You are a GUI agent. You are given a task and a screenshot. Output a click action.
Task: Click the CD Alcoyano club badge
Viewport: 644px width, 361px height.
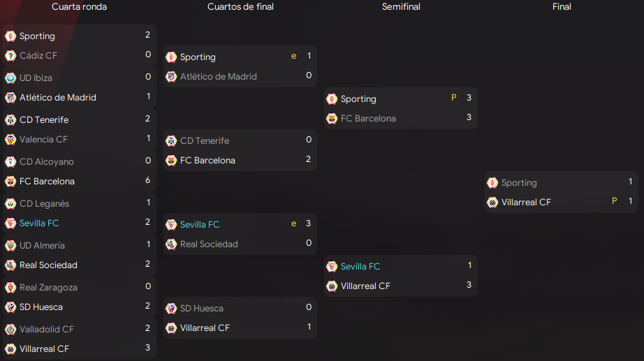tap(10, 161)
